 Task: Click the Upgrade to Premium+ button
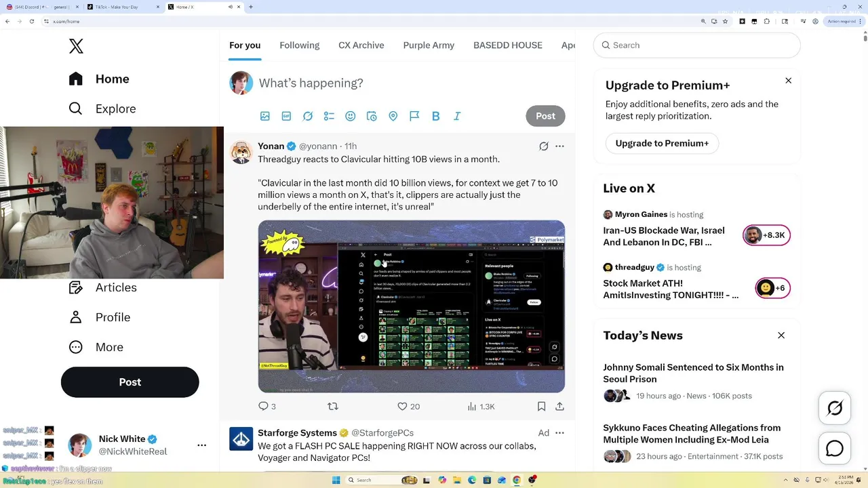pos(662,143)
